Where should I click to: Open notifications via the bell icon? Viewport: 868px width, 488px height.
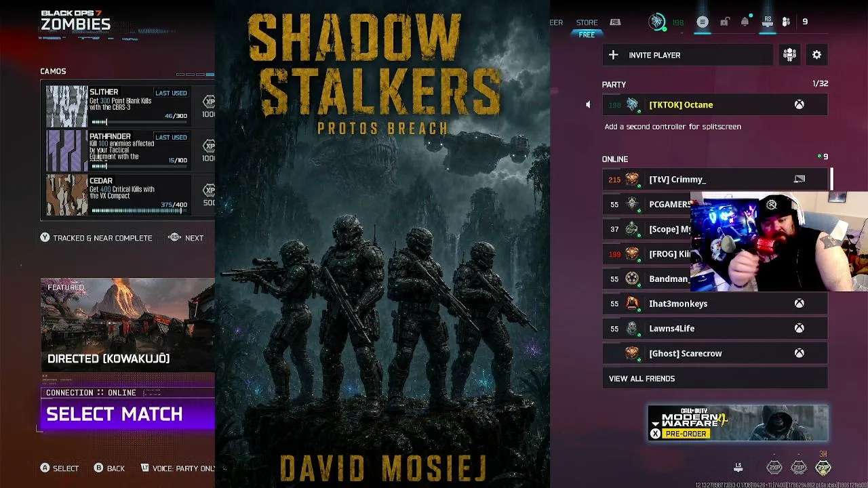coord(745,22)
